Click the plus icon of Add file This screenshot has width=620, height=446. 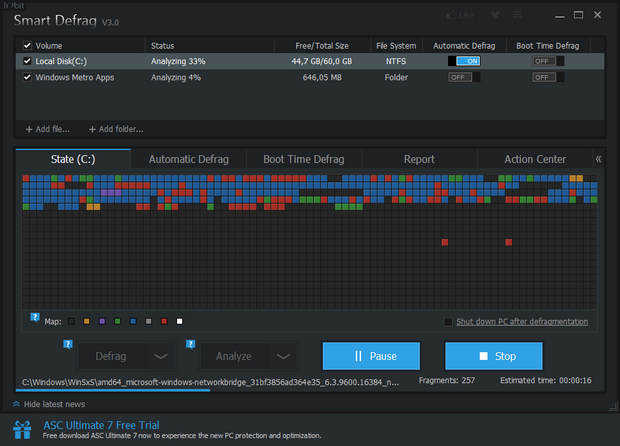(x=29, y=129)
